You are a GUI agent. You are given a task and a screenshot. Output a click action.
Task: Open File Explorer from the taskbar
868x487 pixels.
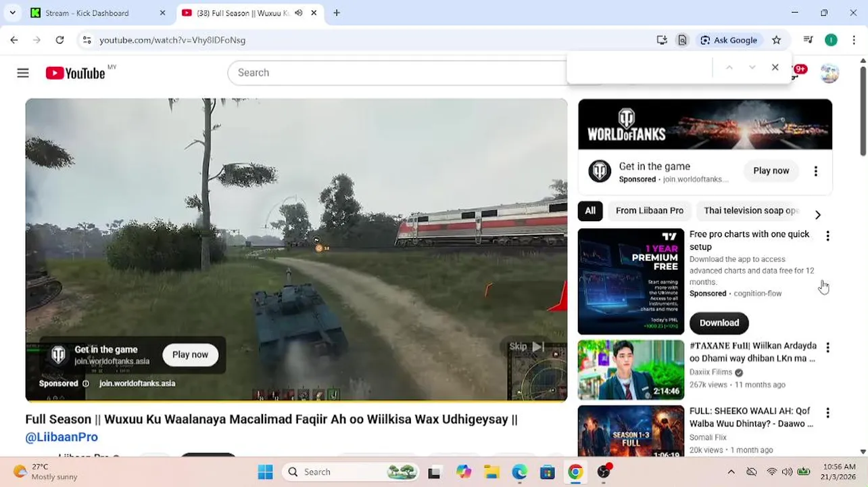click(491, 471)
